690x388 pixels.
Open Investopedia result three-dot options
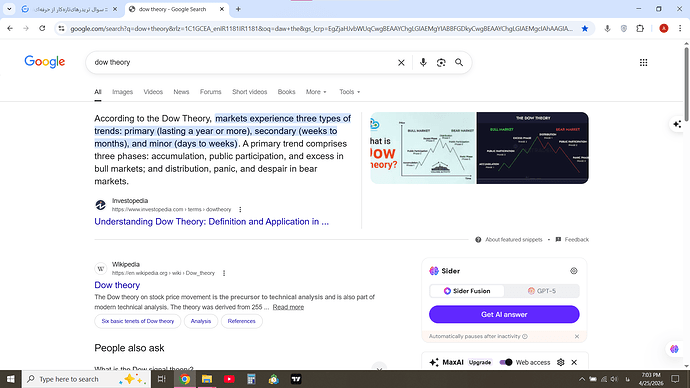tap(240, 209)
